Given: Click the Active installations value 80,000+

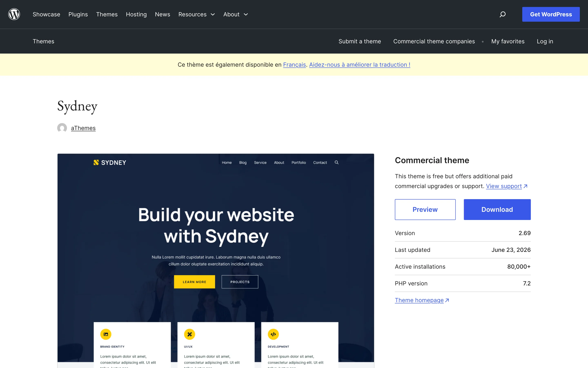Looking at the screenshot, I should [x=519, y=267].
